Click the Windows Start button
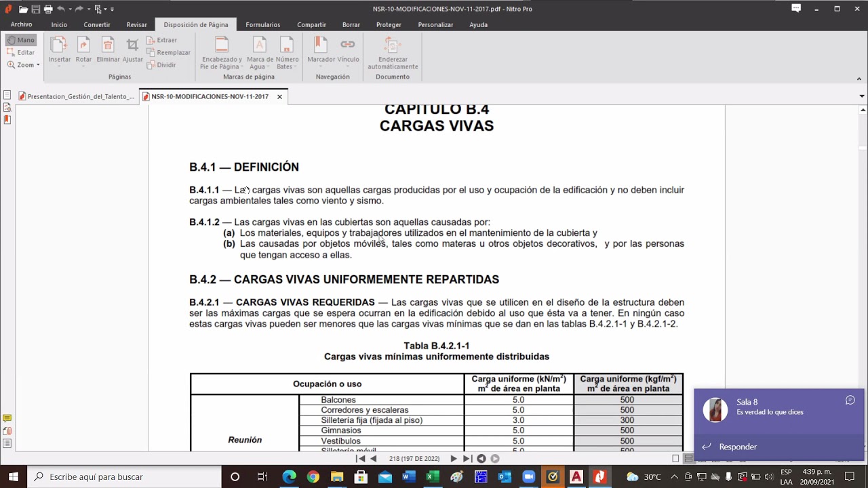Image resolution: width=868 pixels, height=488 pixels. pyautogui.click(x=14, y=476)
